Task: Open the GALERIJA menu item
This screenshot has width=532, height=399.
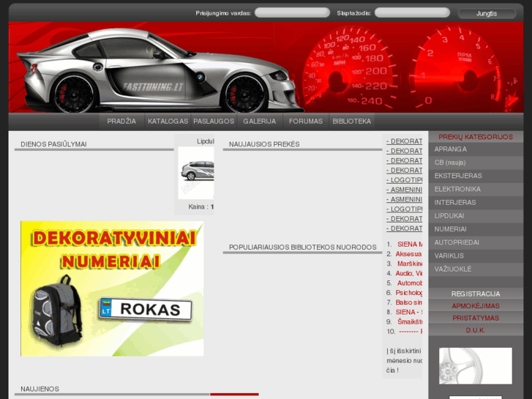Action: click(260, 122)
